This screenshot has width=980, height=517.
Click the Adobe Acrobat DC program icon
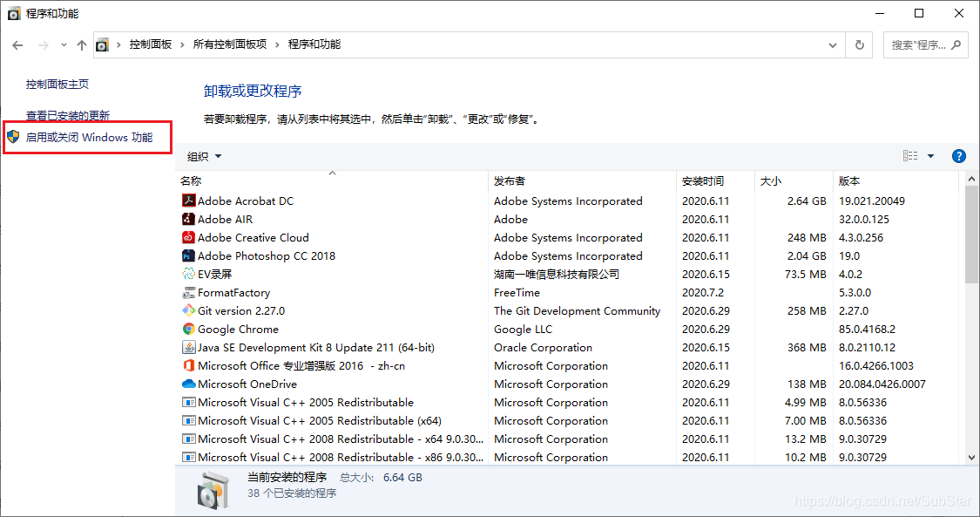pyautogui.click(x=188, y=201)
